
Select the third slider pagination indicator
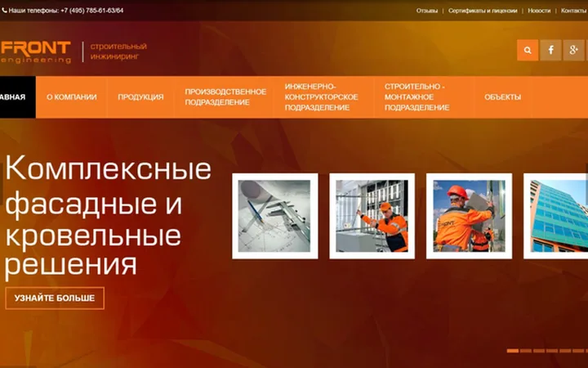(x=539, y=351)
